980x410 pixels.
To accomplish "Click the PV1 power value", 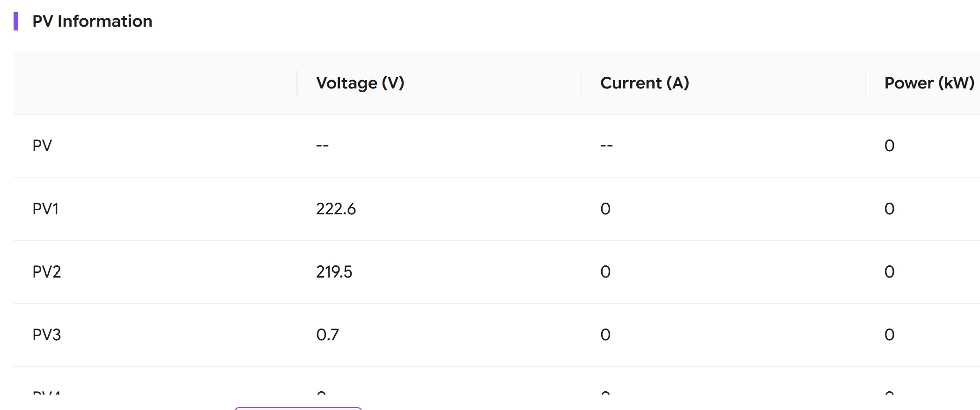I will 889,209.
